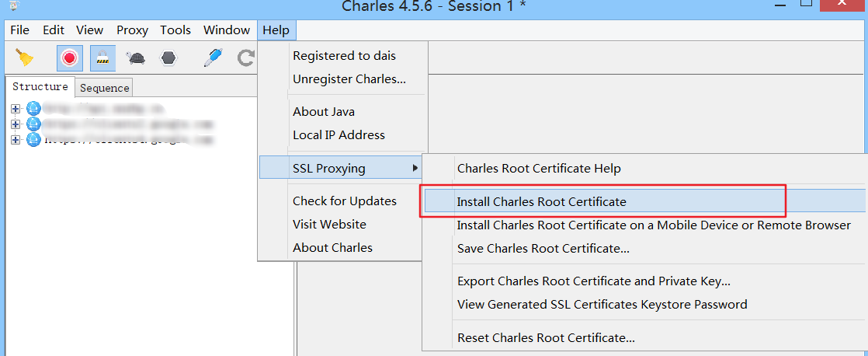Open the Tools menu
868x356 pixels.
tap(175, 30)
